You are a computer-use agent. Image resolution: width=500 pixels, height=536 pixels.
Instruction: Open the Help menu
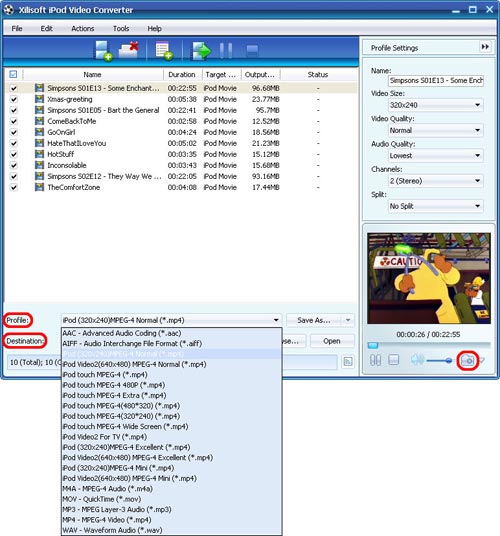pyautogui.click(x=154, y=28)
